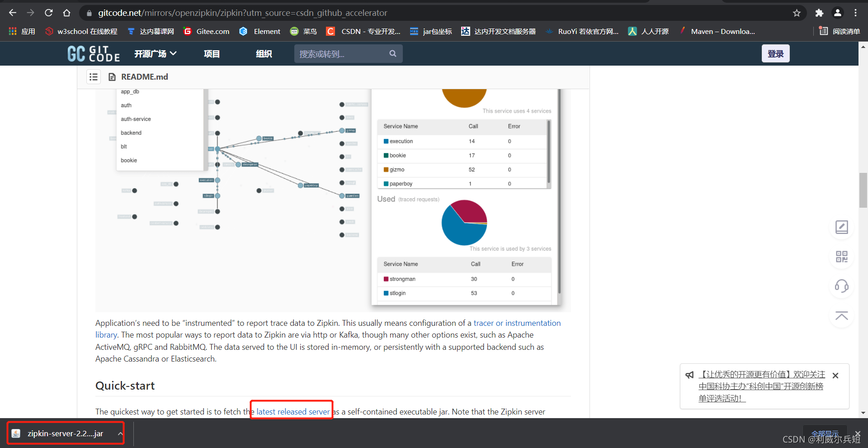
Task: Open the 达内慕课网 bookmark
Action: pos(151,31)
